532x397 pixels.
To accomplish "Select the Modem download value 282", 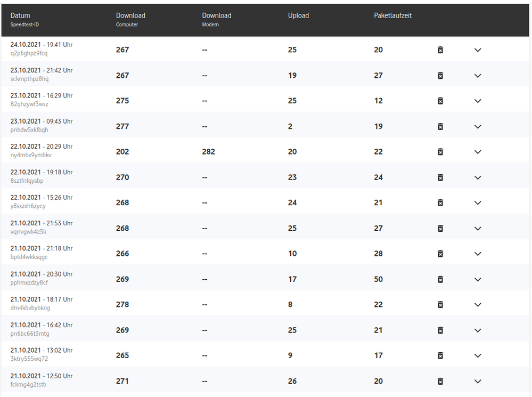I will click(x=209, y=152).
